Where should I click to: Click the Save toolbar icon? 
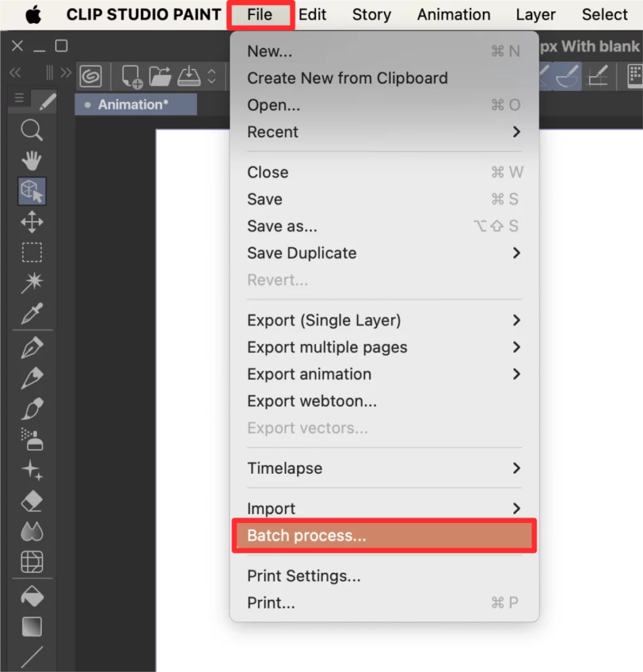188,76
